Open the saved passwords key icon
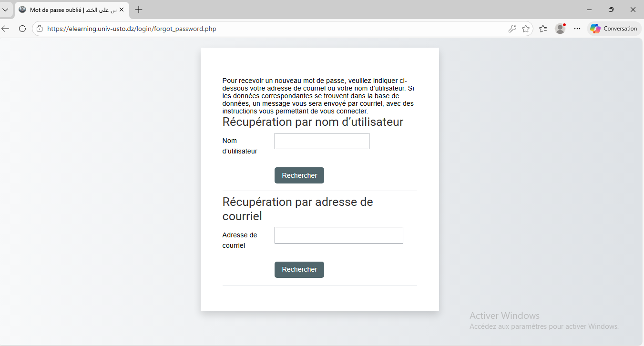Image resolution: width=644 pixels, height=346 pixels. (x=512, y=29)
